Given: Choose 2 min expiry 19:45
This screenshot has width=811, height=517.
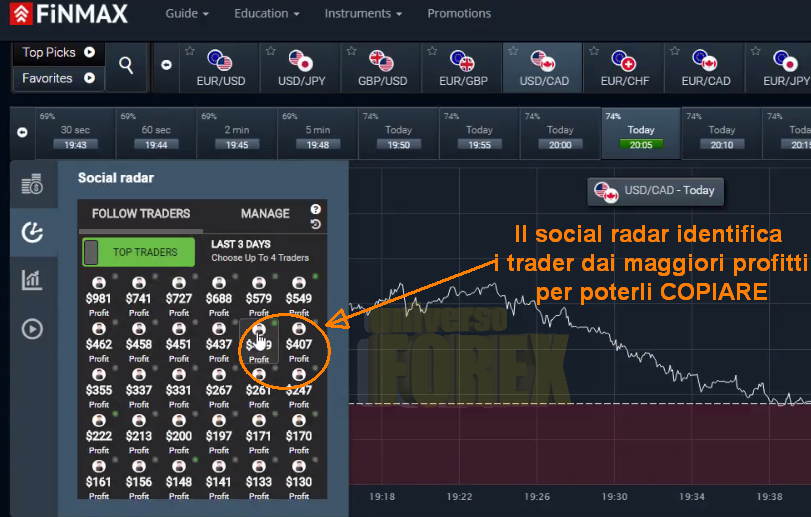Looking at the screenshot, I should click(x=237, y=133).
